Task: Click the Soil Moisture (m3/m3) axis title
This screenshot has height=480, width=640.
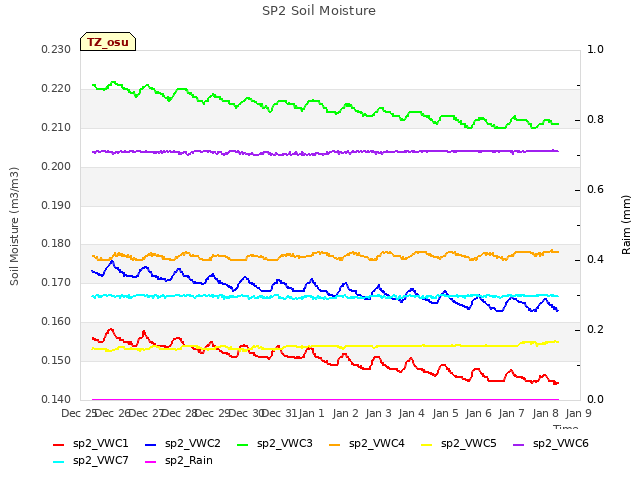Action: click(14, 226)
